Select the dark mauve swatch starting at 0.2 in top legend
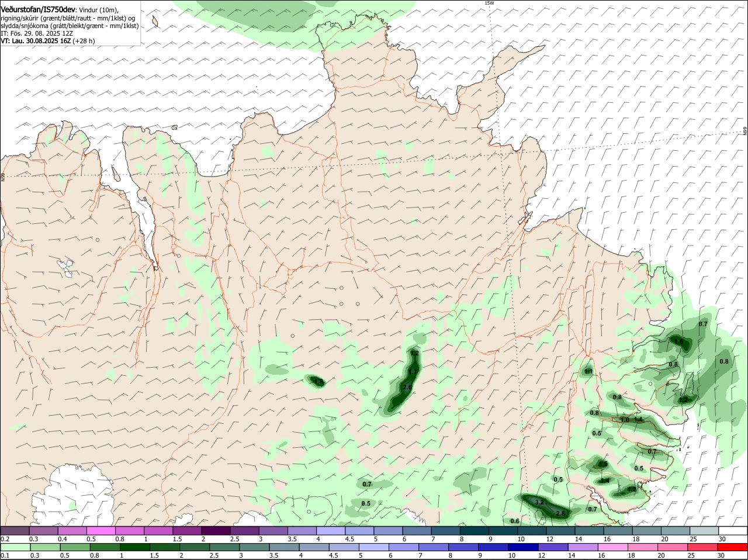Screen dimensions: 748x560 click(x=15, y=530)
